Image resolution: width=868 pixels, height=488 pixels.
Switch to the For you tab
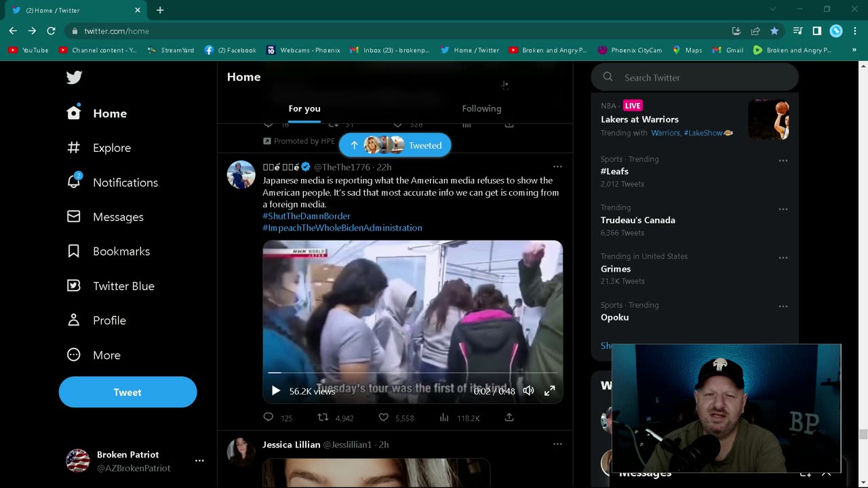(304, 108)
